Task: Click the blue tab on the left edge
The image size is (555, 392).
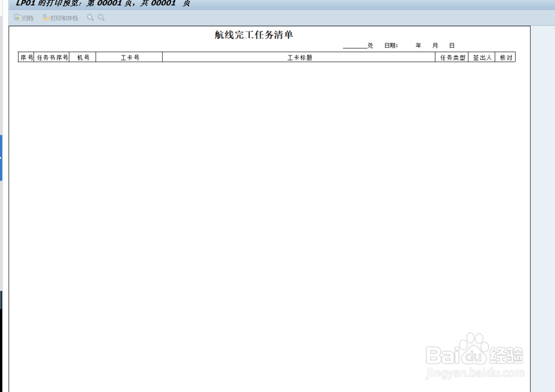Action: coord(2,158)
